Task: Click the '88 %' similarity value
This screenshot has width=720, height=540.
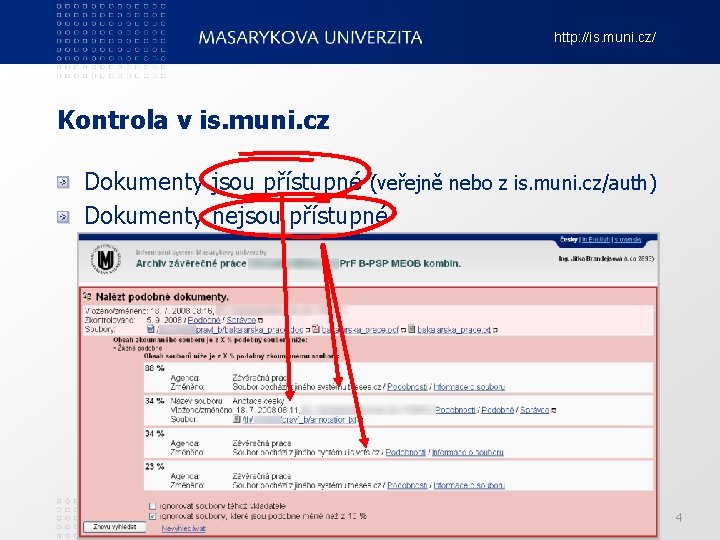Action: pos(155,368)
